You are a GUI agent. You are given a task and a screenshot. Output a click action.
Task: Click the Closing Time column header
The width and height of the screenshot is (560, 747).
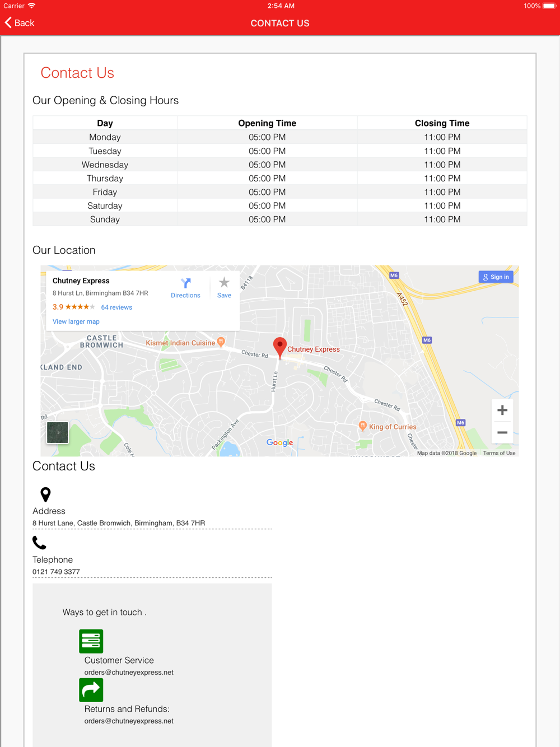pyautogui.click(x=442, y=123)
